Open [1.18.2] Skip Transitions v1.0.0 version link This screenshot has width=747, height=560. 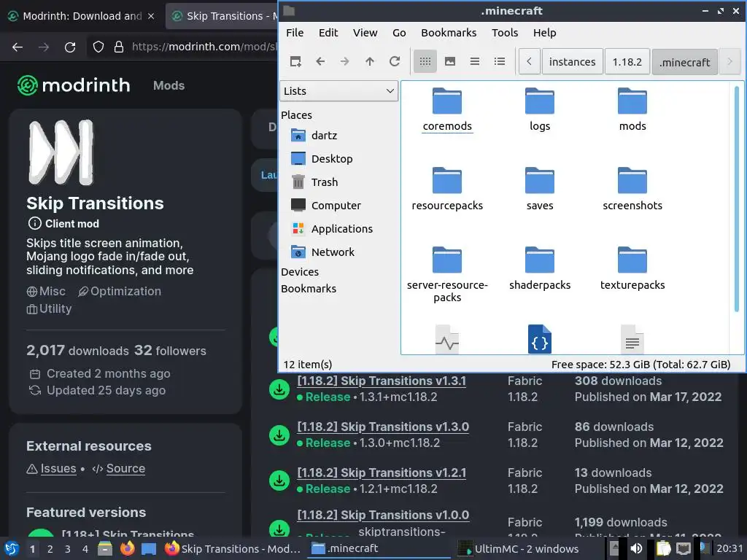(x=383, y=515)
